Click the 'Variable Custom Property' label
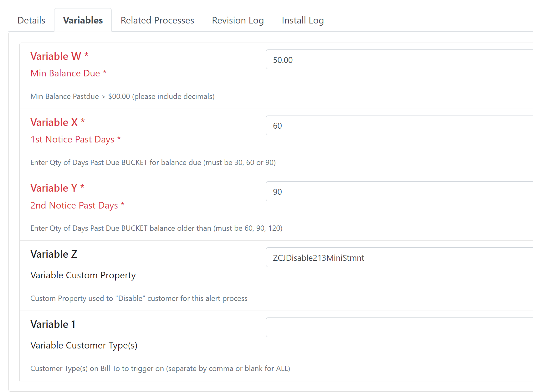 83,275
